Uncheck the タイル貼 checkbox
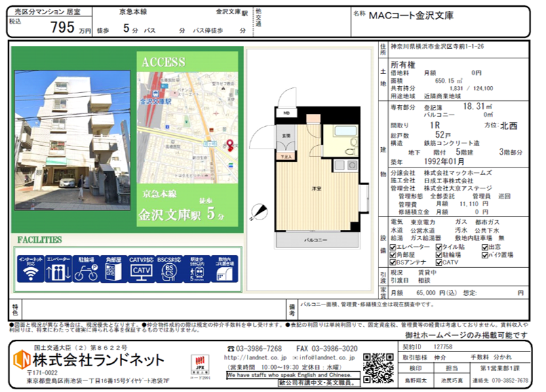The width and height of the screenshot is (546, 392). pos(440,247)
